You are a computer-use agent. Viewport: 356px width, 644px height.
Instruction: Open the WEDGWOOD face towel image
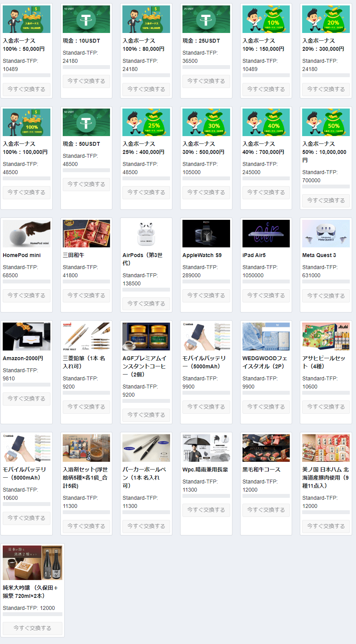click(x=266, y=337)
